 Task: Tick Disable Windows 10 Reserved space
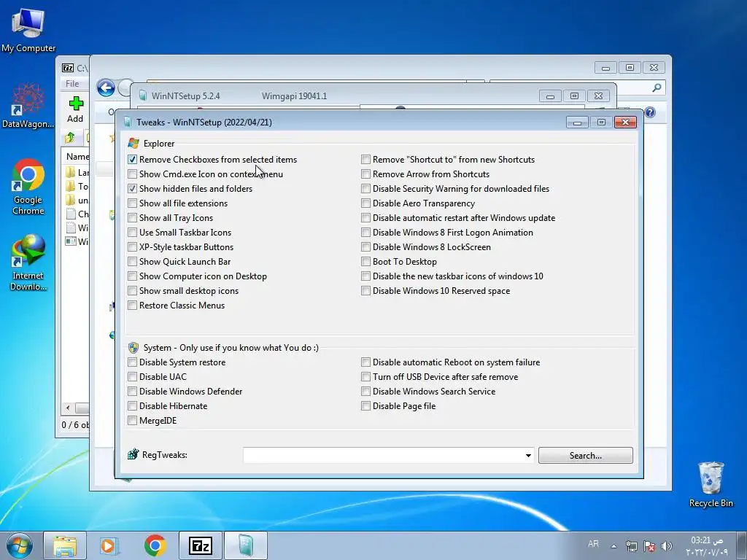pos(365,291)
